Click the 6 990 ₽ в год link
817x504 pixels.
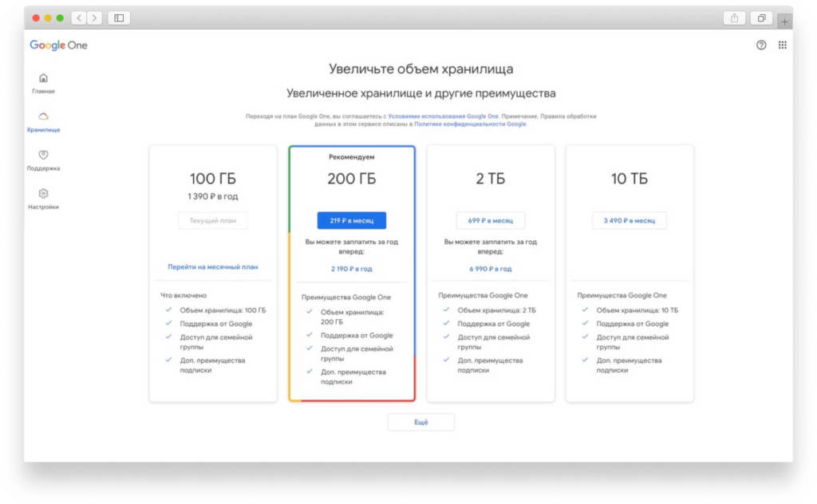coord(490,269)
